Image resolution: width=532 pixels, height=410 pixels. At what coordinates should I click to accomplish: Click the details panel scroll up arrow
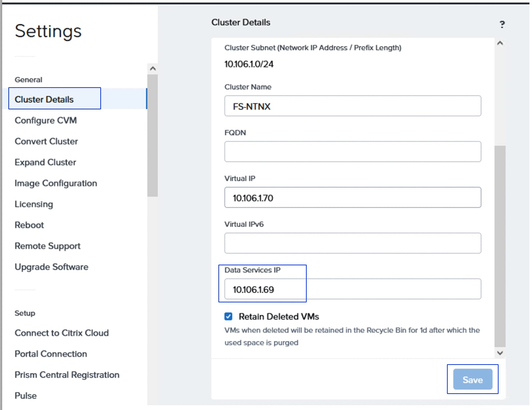[500, 43]
